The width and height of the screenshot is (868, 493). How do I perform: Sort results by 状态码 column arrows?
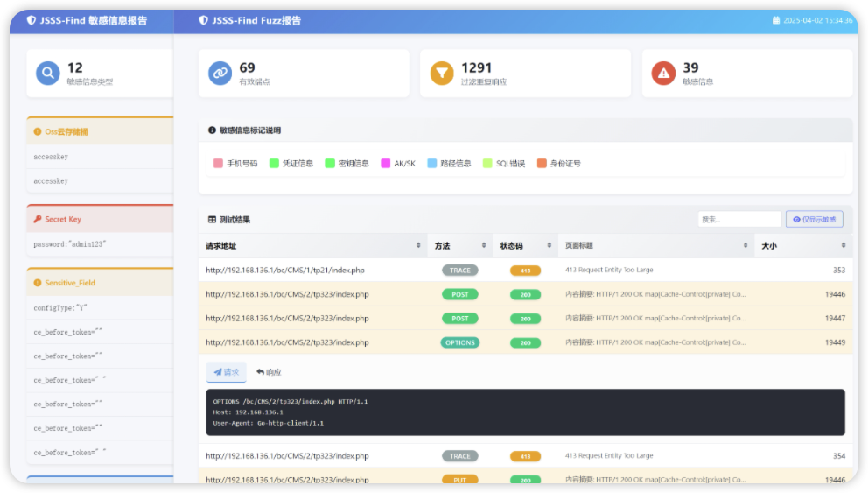coord(549,246)
